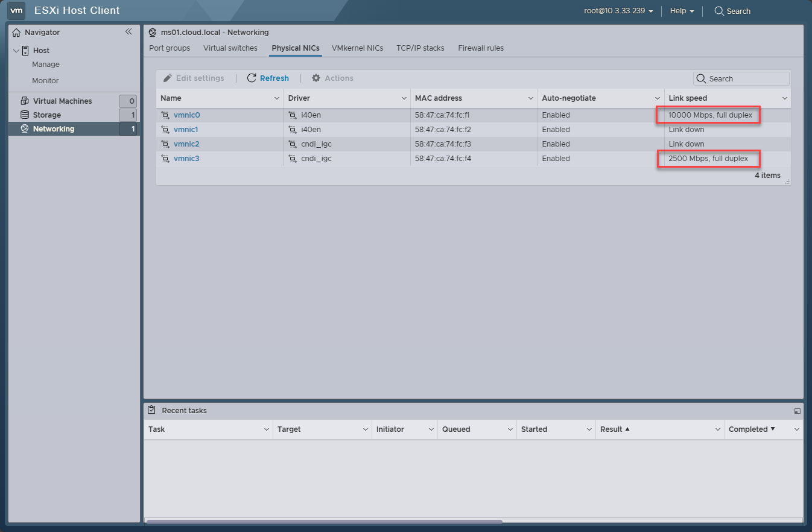Open the Link speed column dropdown

(785, 98)
